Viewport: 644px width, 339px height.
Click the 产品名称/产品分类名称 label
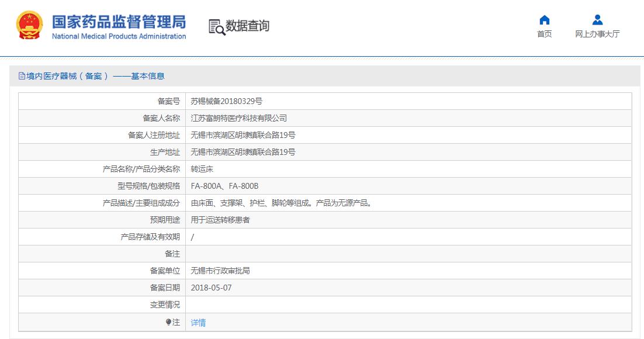141,169
